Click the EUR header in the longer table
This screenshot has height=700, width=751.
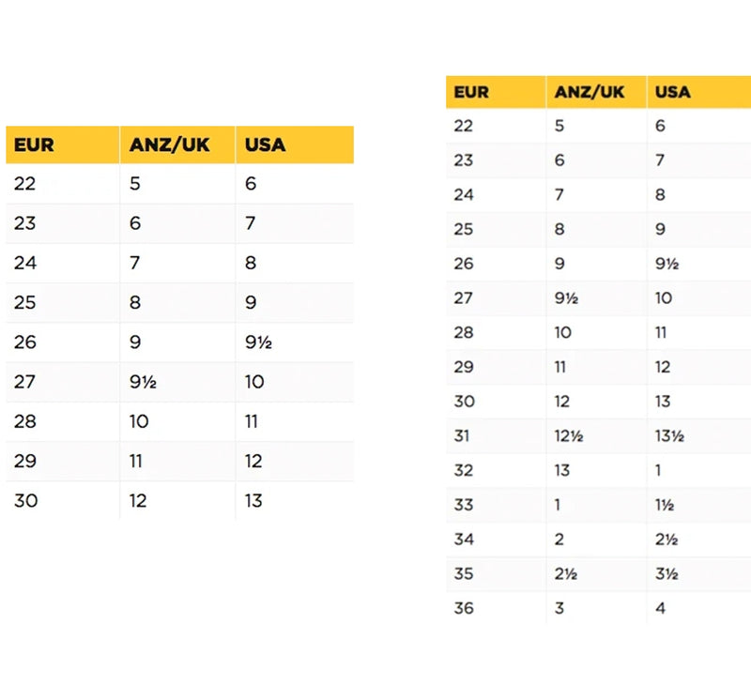coord(471,92)
